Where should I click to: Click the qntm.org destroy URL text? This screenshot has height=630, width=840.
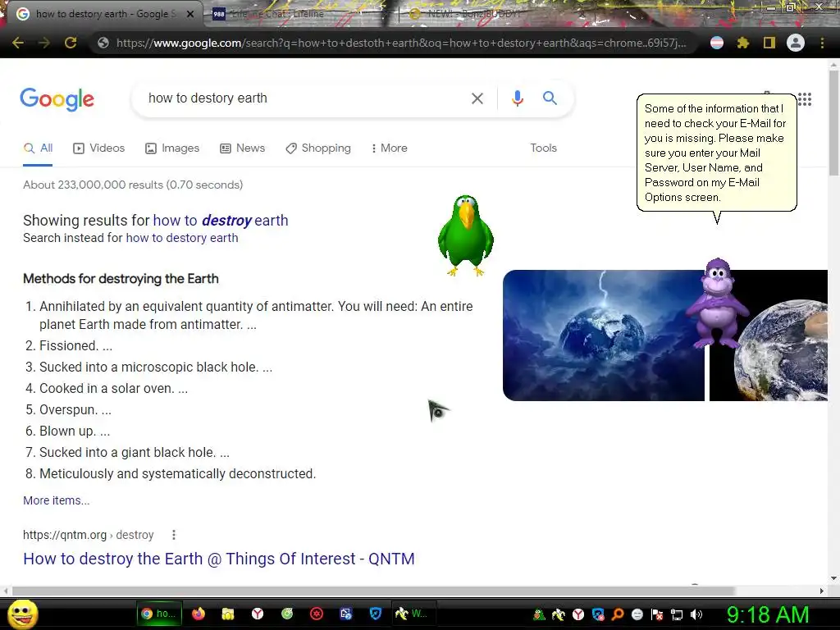coord(89,535)
